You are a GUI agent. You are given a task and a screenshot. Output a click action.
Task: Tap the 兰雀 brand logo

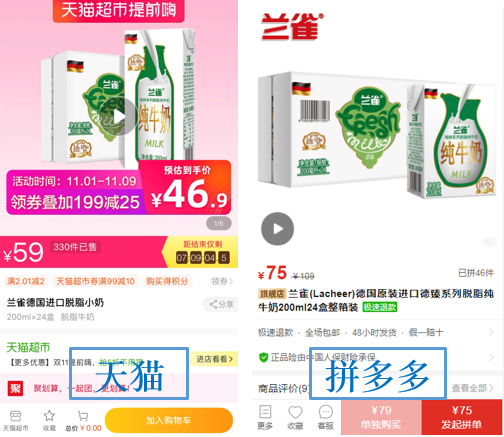pos(292,26)
